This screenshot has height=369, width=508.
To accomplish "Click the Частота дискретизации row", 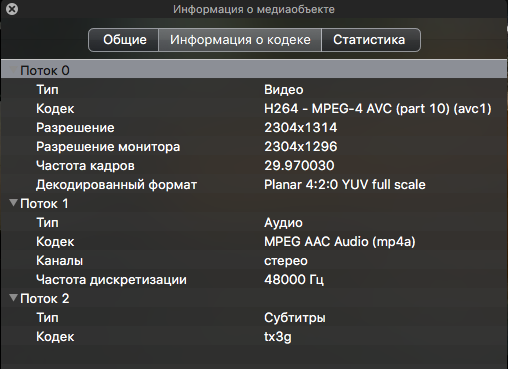I will click(x=254, y=279).
